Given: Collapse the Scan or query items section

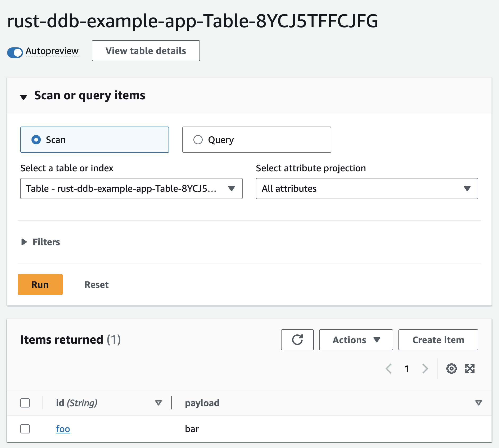Looking at the screenshot, I should click(24, 96).
